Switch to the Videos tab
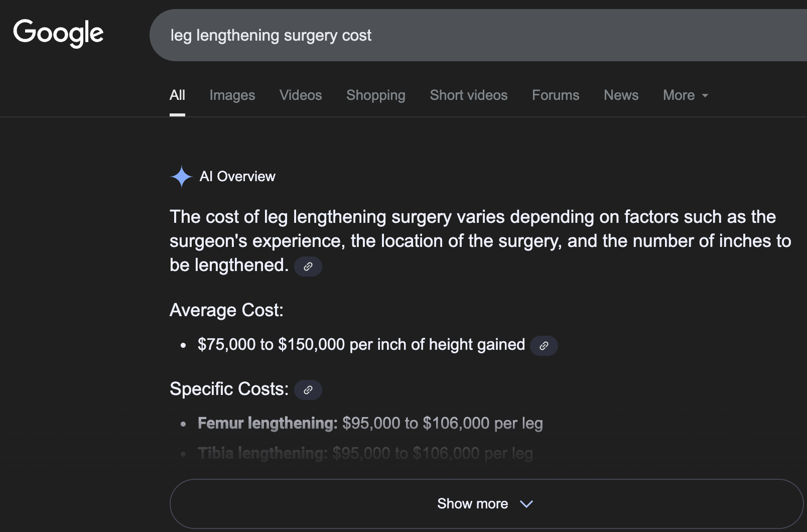This screenshot has width=807, height=532. [x=301, y=95]
